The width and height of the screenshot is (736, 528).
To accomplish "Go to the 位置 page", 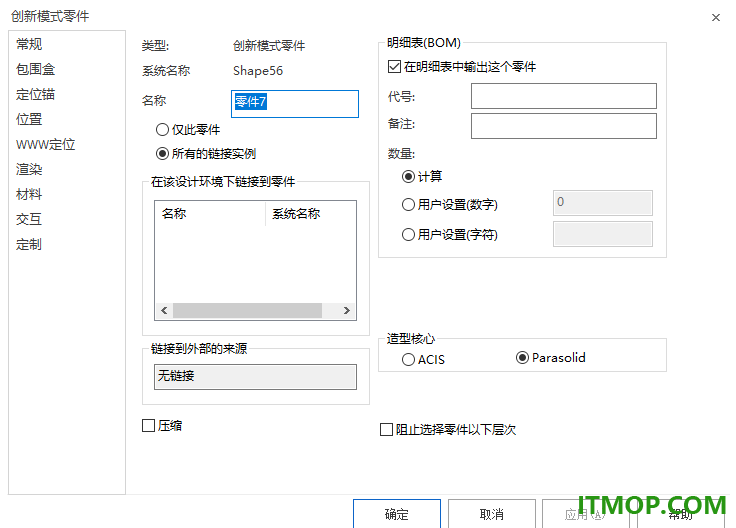I will click(x=29, y=119).
